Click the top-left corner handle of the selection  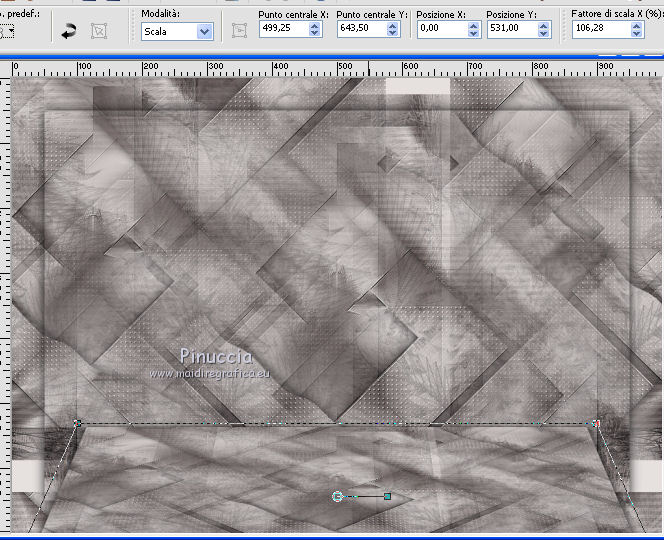tap(77, 423)
